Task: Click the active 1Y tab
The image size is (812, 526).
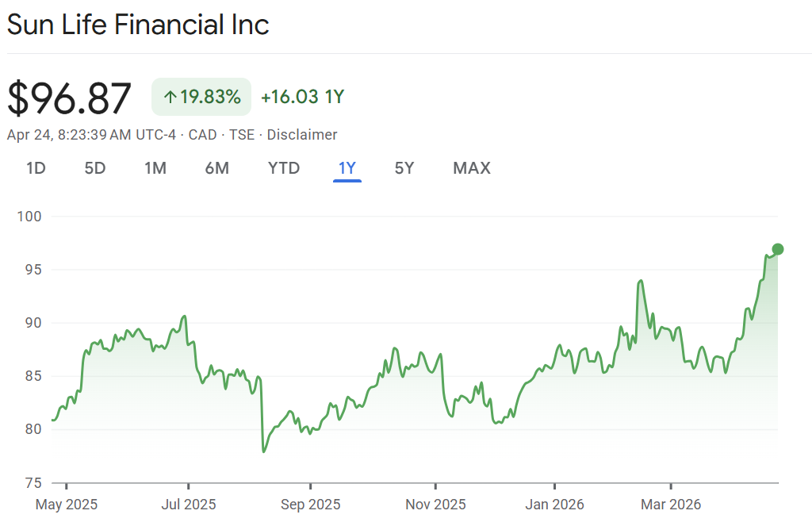Action: coord(347,168)
